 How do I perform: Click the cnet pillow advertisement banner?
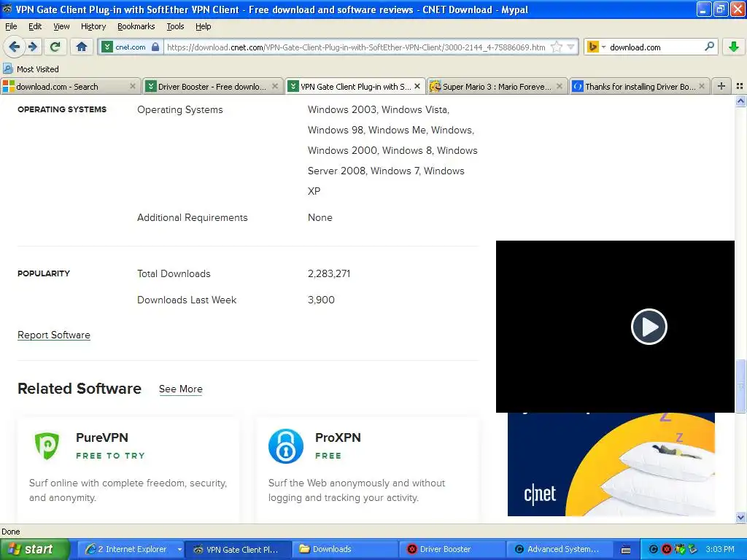tap(611, 464)
